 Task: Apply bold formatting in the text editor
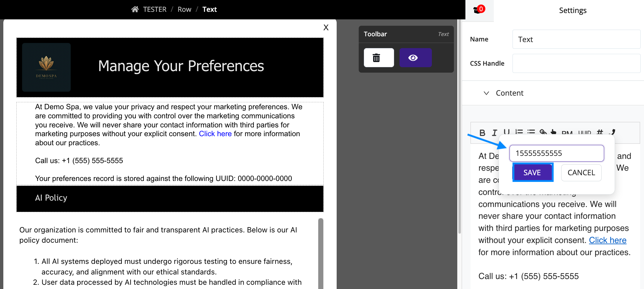[482, 133]
